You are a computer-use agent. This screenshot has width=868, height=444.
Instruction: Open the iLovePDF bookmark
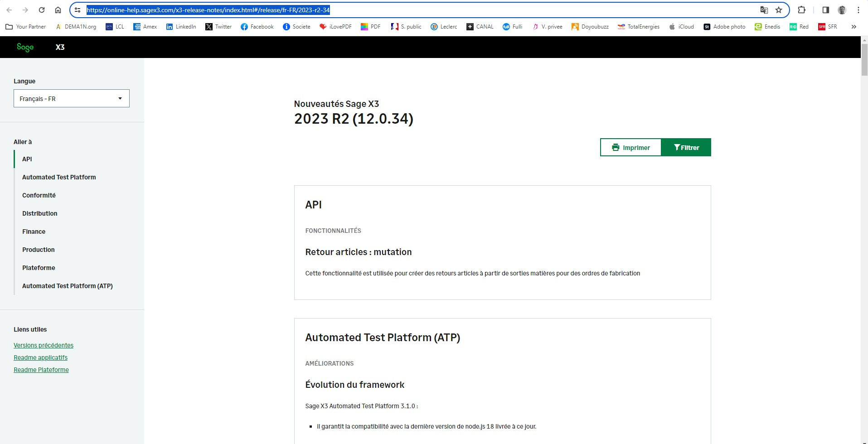(x=335, y=27)
